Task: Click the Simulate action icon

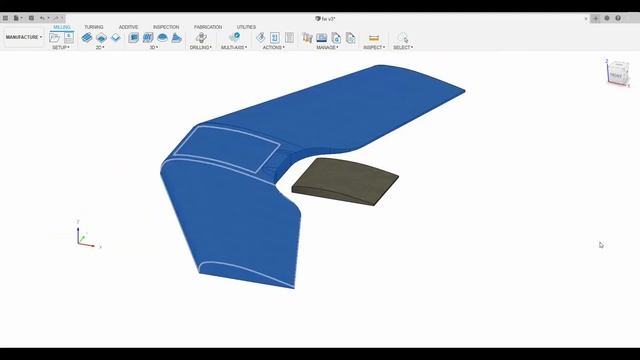Action: click(260, 38)
